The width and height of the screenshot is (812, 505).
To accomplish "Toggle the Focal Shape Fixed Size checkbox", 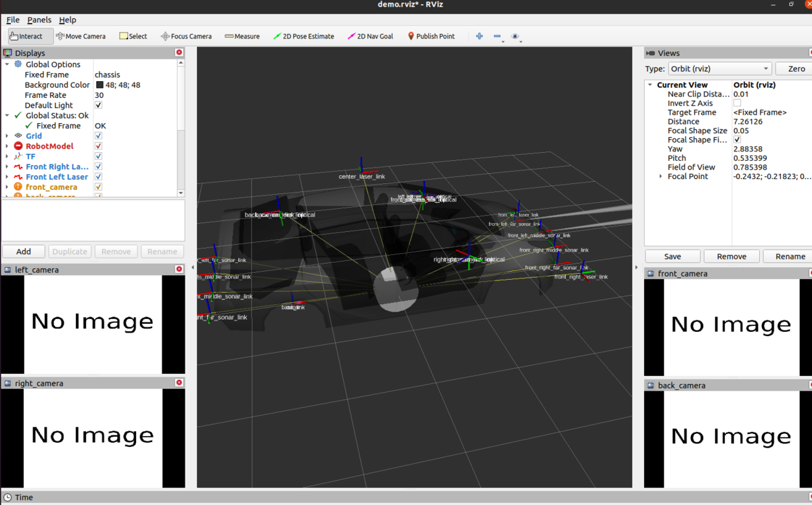I will [737, 140].
